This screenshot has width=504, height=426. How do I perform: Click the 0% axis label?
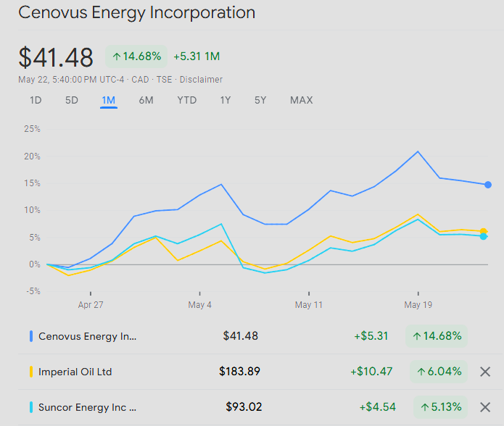[35, 264]
